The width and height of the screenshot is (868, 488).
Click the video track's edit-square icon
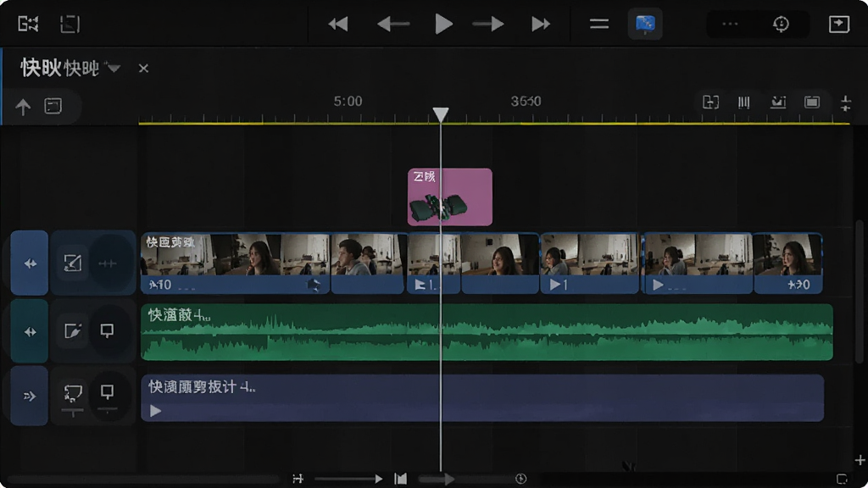click(x=73, y=263)
